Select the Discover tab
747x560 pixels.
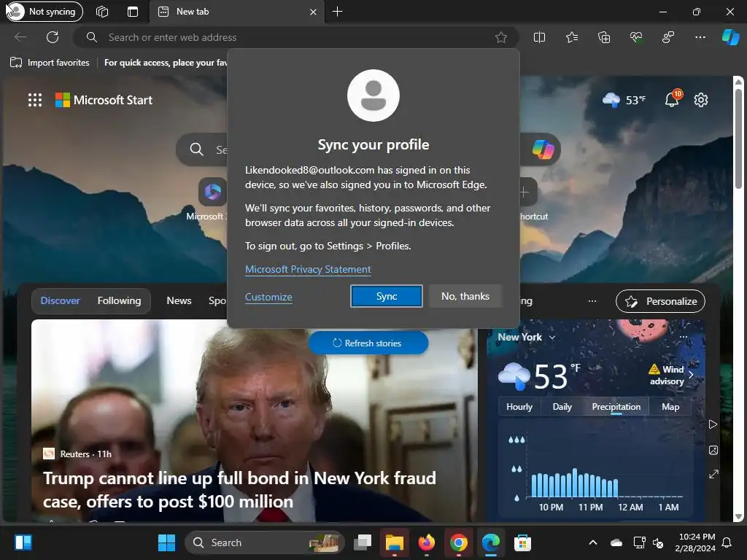pos(60,300)
